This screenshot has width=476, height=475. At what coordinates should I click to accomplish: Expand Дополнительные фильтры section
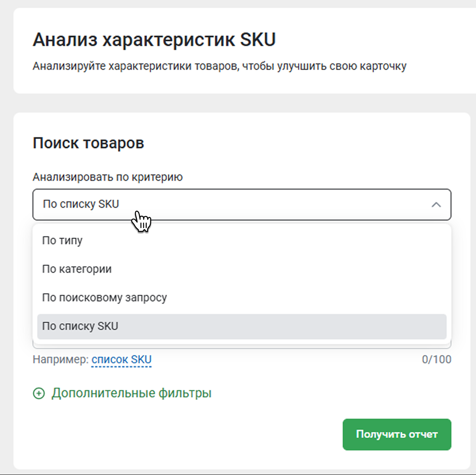point(131,393)
